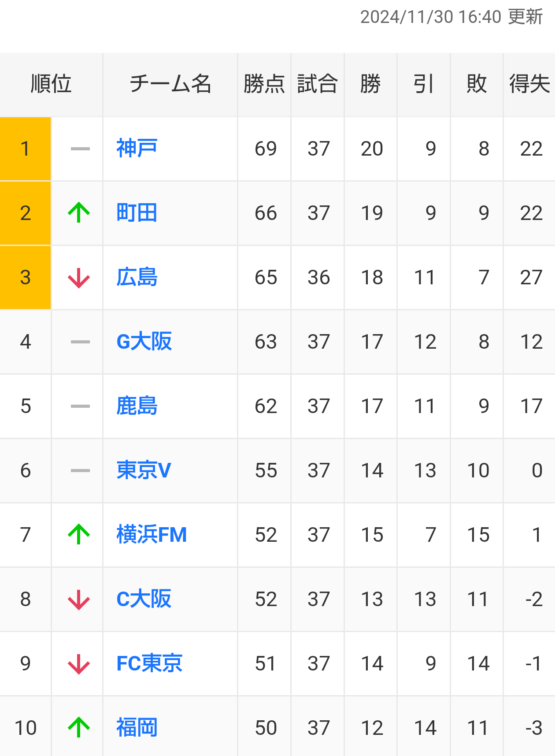Click the green up arrow beside 横浜FM
Viewport: 555px width, 756px height.
point(79,534)
